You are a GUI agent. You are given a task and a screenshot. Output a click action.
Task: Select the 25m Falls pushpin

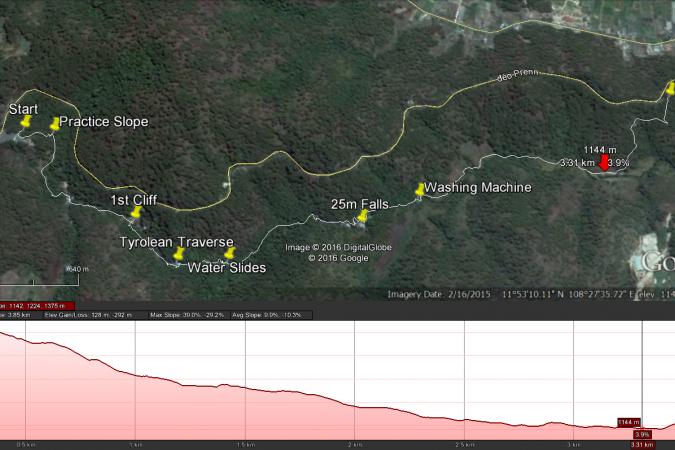(x=361, y=215)
